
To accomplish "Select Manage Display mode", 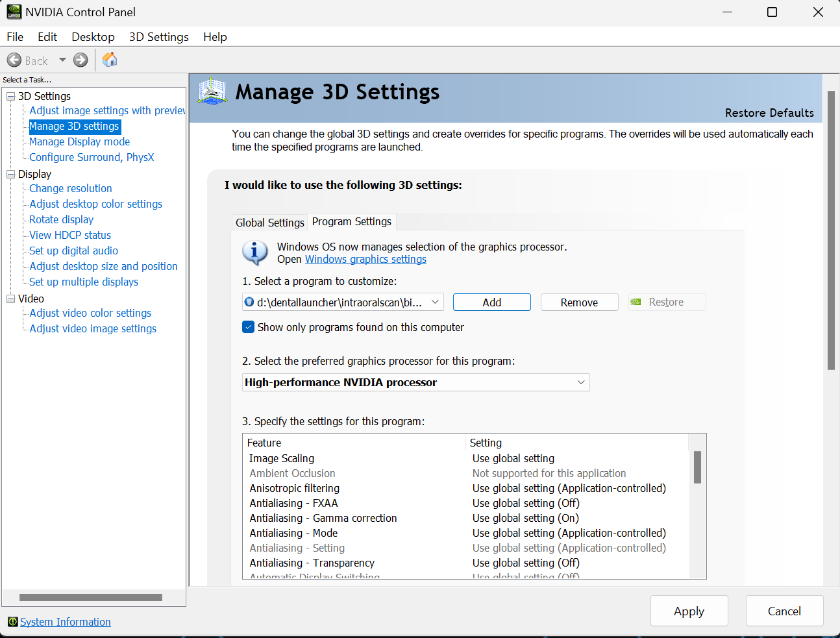I will (x=79, y=141).
